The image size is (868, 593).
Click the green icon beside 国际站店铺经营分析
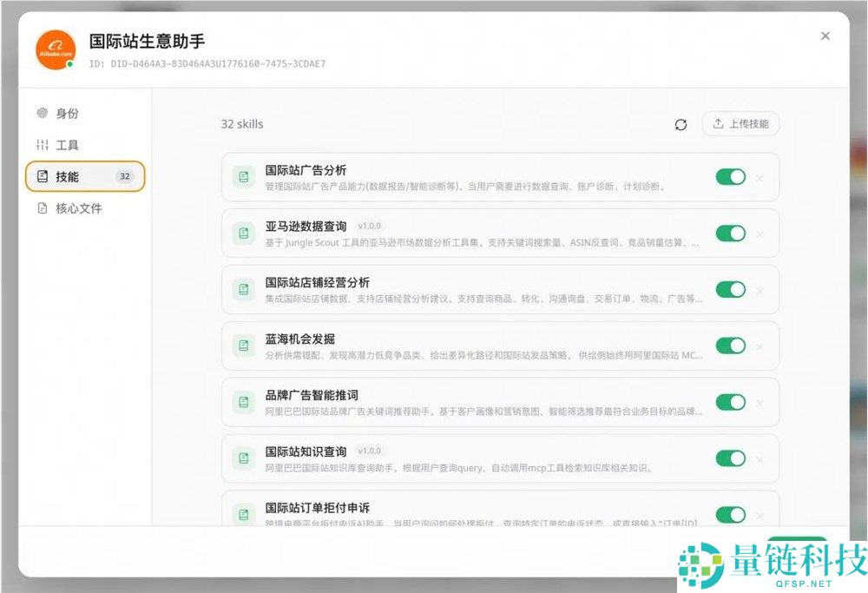click(x=243, y=289)
